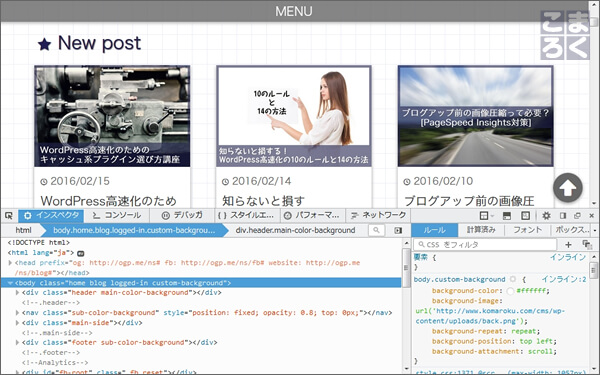
Task: Switch to the ボックス box model tab
Action: (571, 230)
